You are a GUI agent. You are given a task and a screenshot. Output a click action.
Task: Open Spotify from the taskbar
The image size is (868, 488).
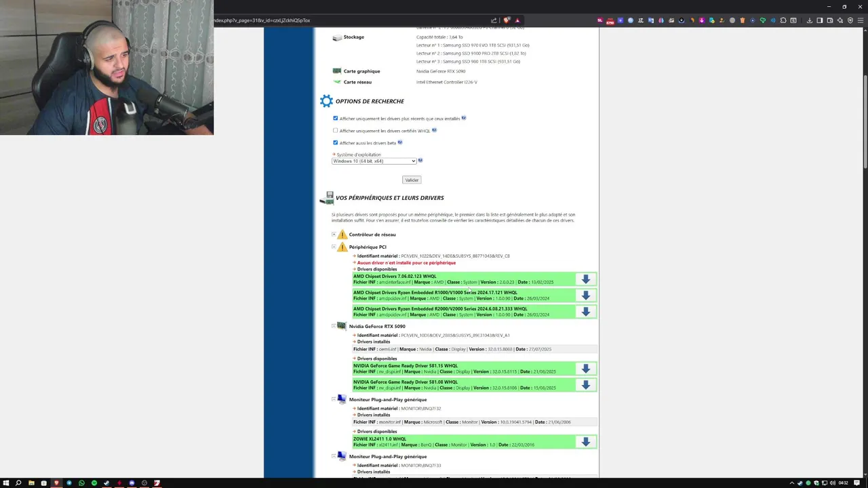(94, 483)
